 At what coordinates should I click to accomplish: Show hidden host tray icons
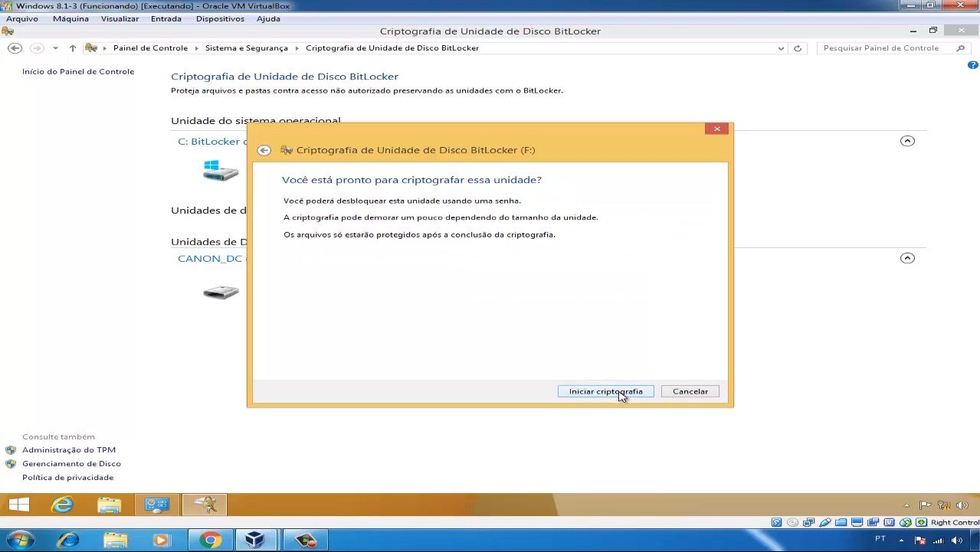901,540
